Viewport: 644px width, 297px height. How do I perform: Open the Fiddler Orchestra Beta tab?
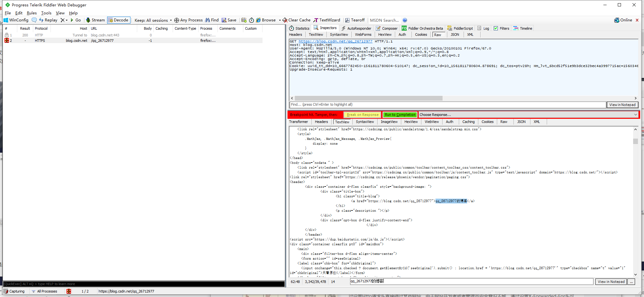point(422,28)
